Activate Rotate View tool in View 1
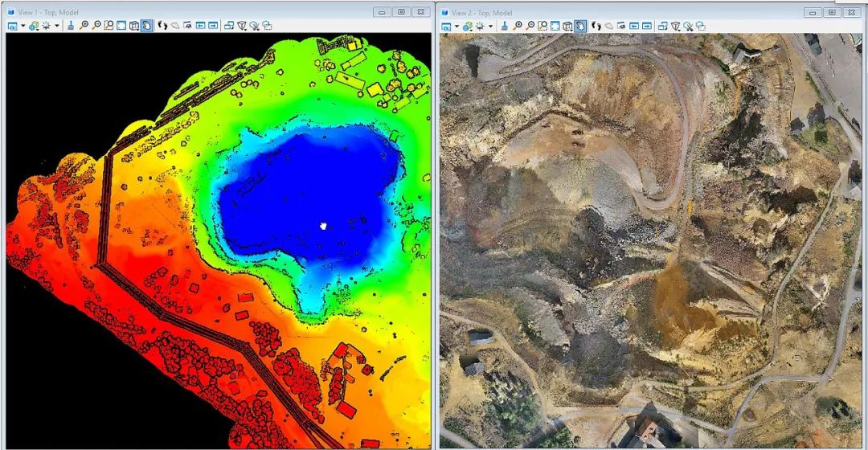 point(134,26)
